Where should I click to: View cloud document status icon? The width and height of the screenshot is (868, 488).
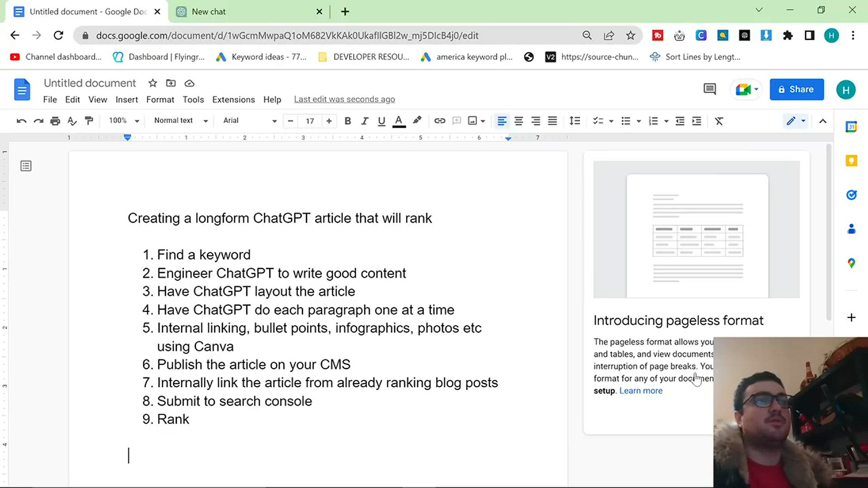(x=189, y=83)
